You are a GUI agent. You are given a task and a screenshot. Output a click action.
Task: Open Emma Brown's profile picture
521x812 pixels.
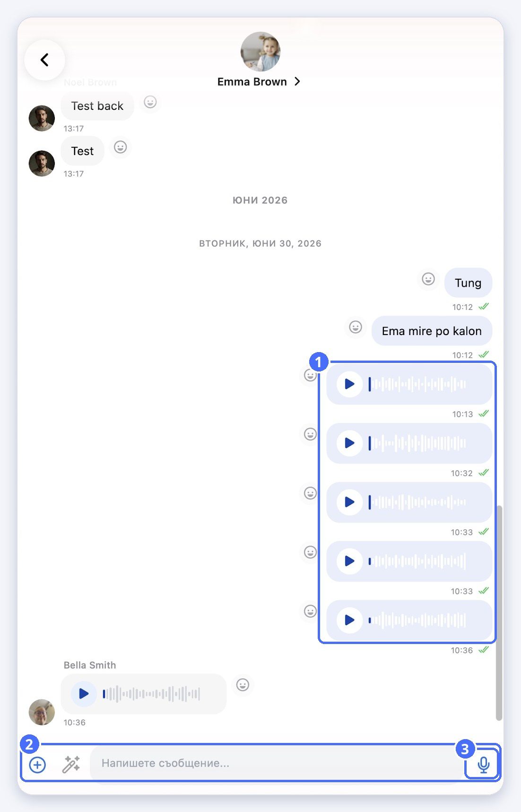click(x=260, y=52)
